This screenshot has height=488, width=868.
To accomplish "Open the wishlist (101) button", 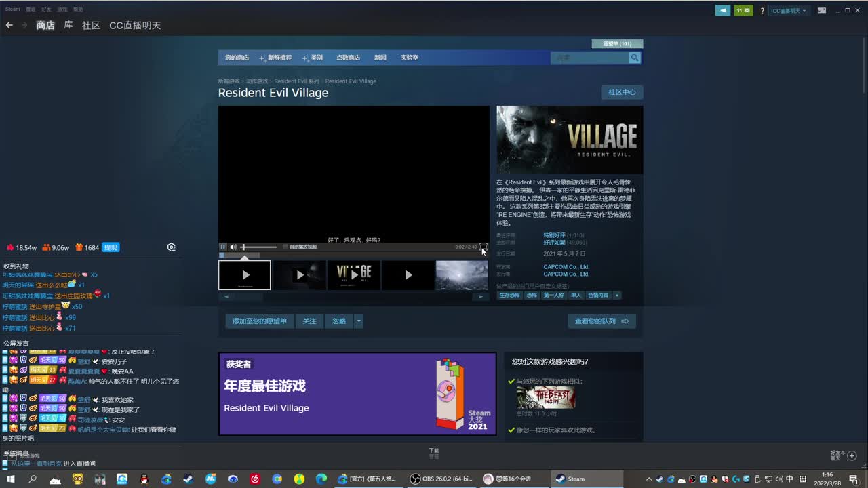I will coord(617,44).
